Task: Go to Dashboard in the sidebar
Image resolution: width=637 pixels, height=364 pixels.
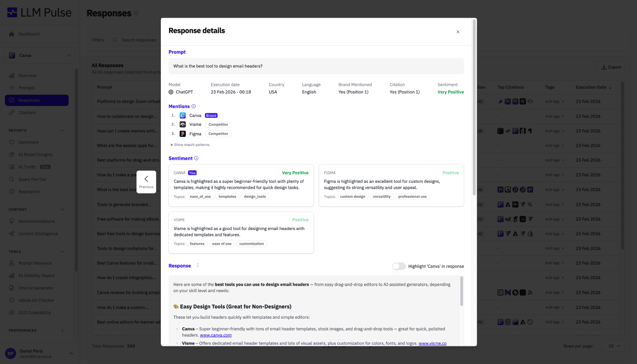Action: point(29,34)
